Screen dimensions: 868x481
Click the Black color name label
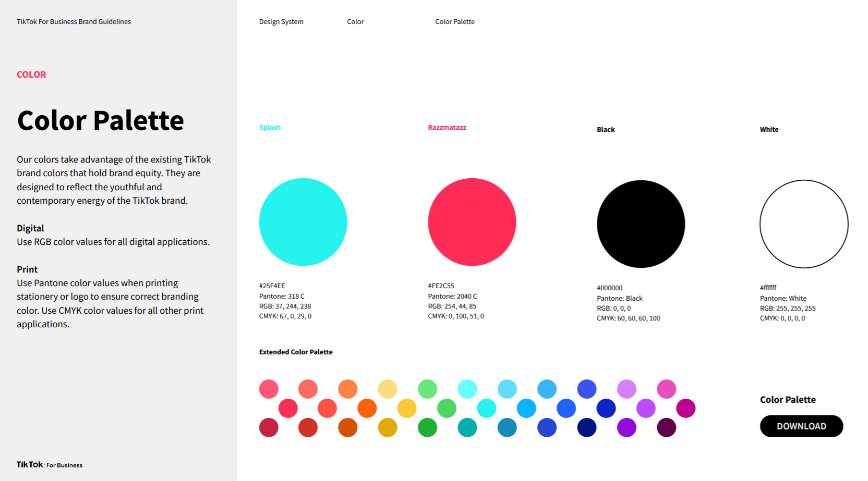point(606,130)
